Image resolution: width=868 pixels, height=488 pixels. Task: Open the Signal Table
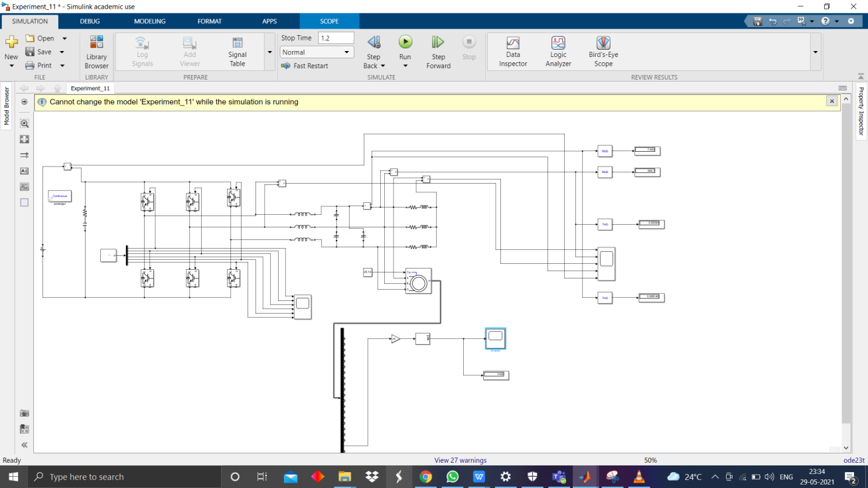(237, 52)
